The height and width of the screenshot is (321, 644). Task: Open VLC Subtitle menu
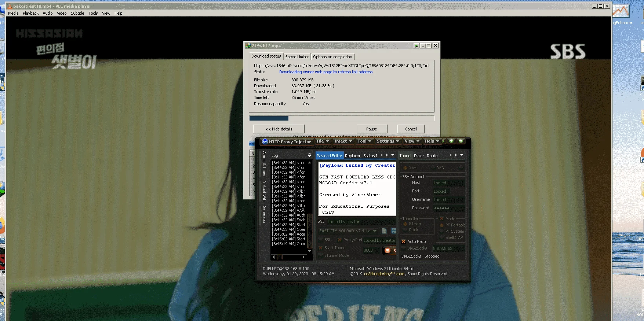tap(77, 13)
